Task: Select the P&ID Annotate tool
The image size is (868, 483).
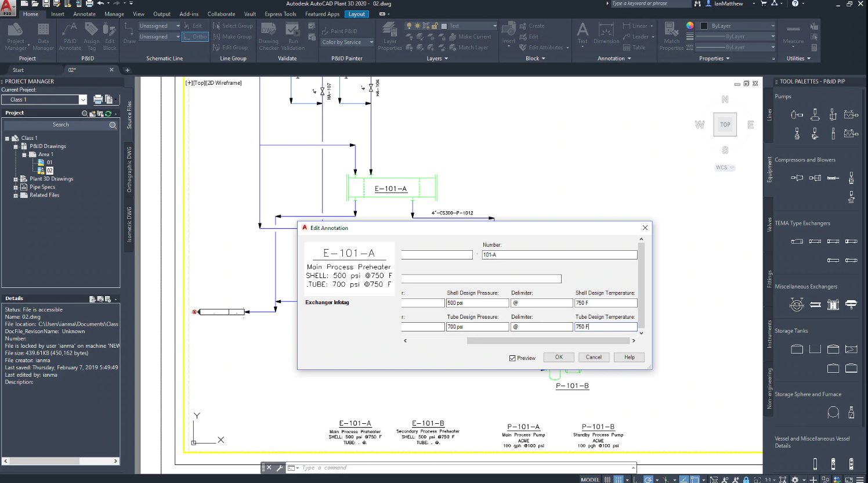Action: click(70, 35)
